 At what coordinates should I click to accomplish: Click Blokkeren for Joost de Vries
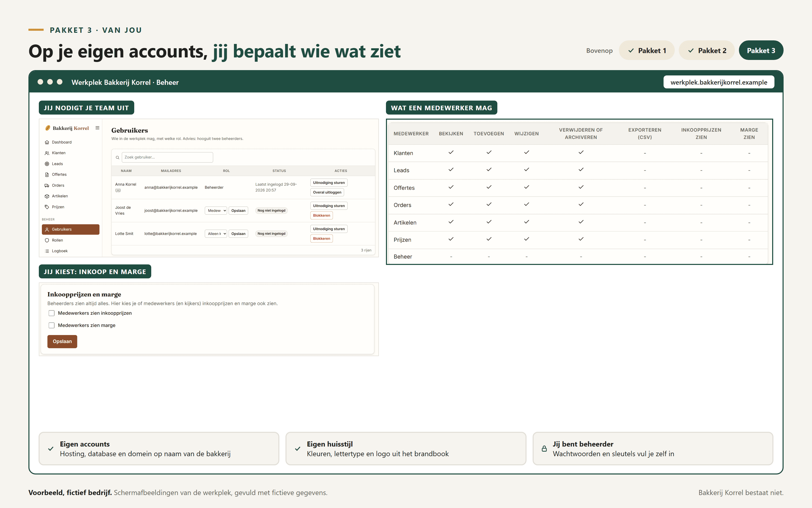322,215
